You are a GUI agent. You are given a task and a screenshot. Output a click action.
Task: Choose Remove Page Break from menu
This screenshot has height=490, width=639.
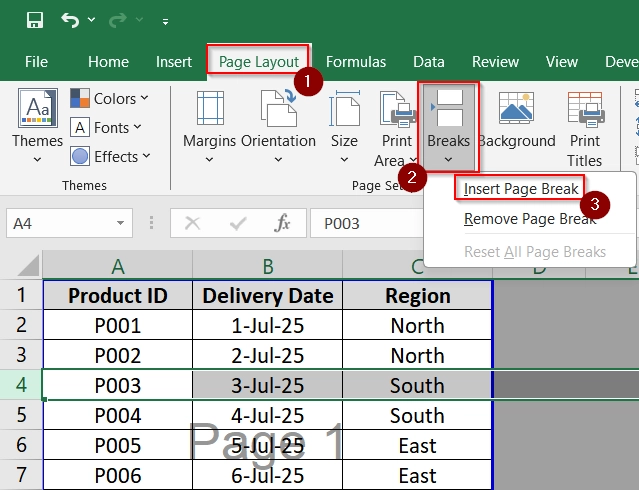[x=530, y=219]
